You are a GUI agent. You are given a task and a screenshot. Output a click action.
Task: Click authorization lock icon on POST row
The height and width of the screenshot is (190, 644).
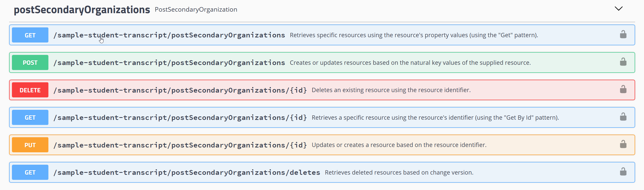(623, 62)
